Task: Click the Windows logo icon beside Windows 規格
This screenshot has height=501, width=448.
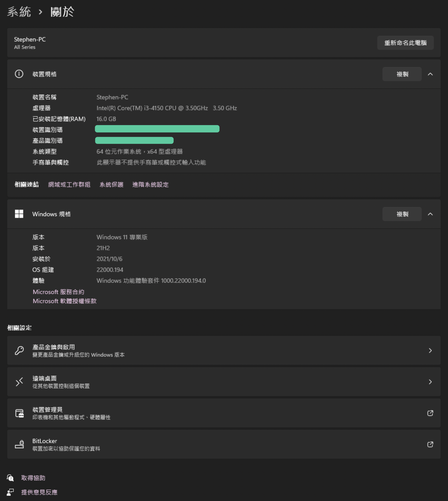Action: pyautogui.click(x=19, y=214)
